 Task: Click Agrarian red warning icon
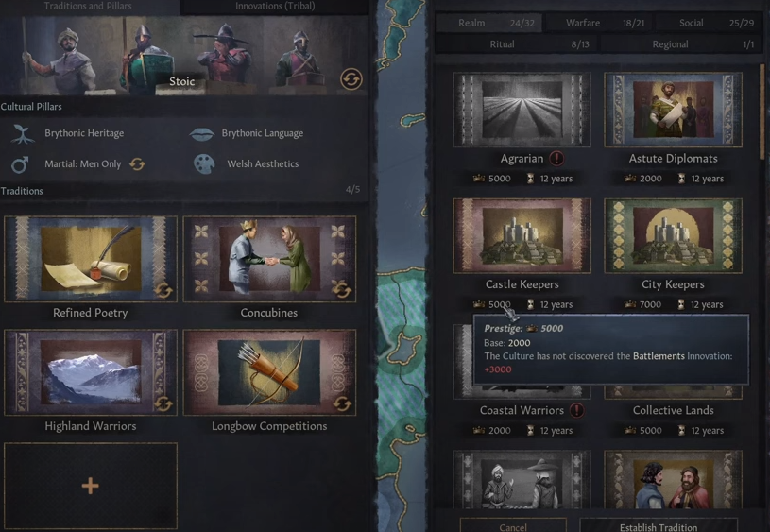(x=556, y=158)
